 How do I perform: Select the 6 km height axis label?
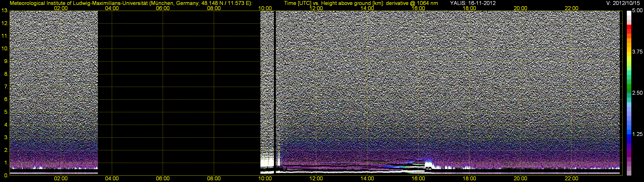(6, 99)
